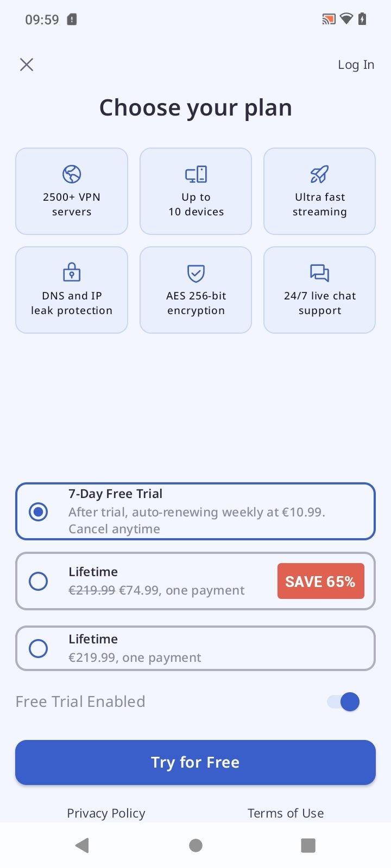Tap the Android home navigation button
Image resolution: width=391 pixels, height=868 pixels.
point(195,845)
